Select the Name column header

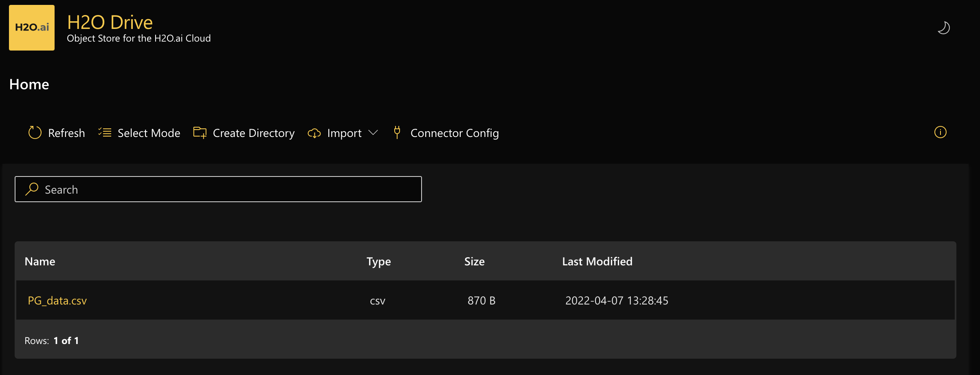click(40, 261)
